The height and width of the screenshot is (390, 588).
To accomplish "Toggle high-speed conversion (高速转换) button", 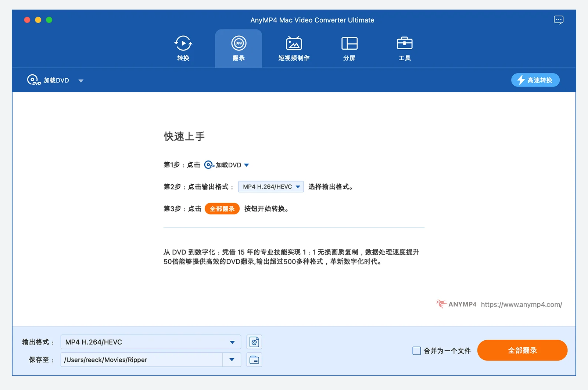I will [535, 80].
